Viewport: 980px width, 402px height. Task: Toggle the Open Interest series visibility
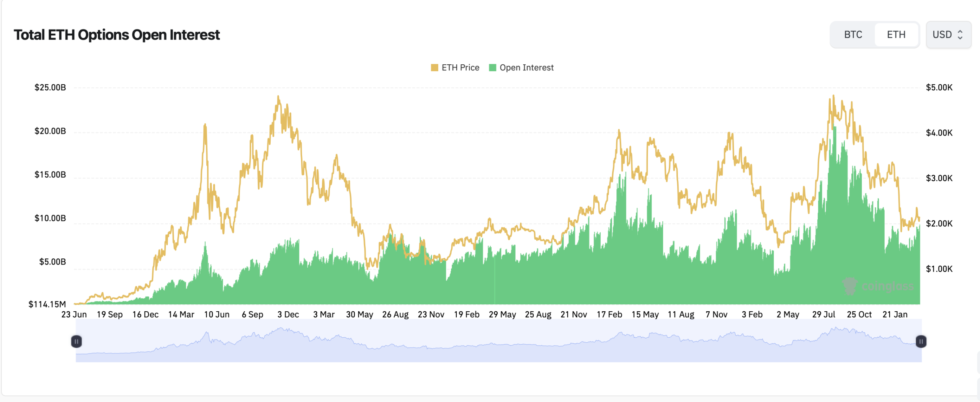tap(521, 67)
